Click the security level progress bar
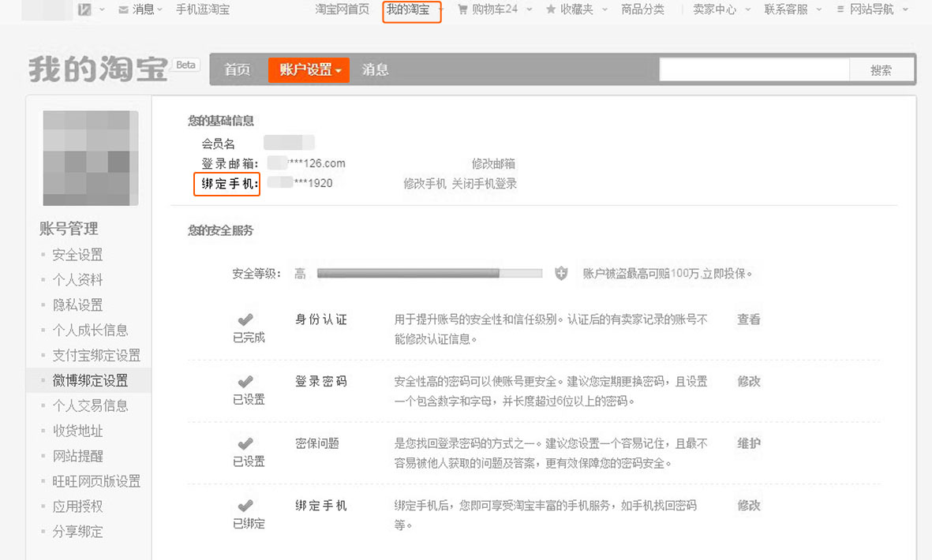This screenshot has width=932, height=560. (x=430, y=273)
